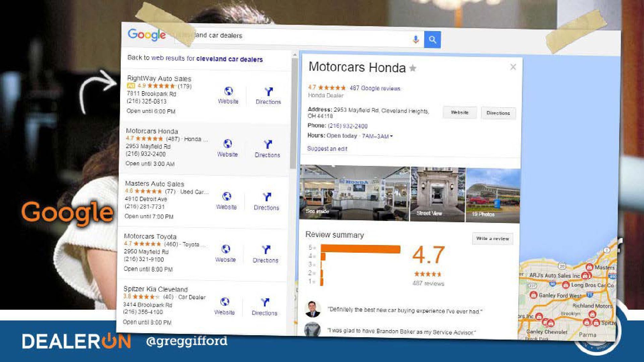This screenshot has width=644, height=362.
Task: Click the save star next to Motorcars Honda title
Action: click(x=413, y=68)
